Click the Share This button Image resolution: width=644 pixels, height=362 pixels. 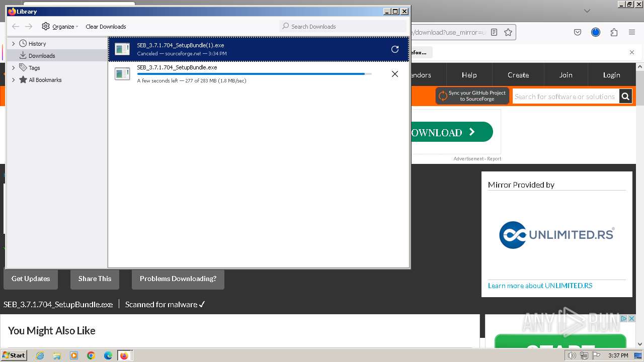click(95, 279)
